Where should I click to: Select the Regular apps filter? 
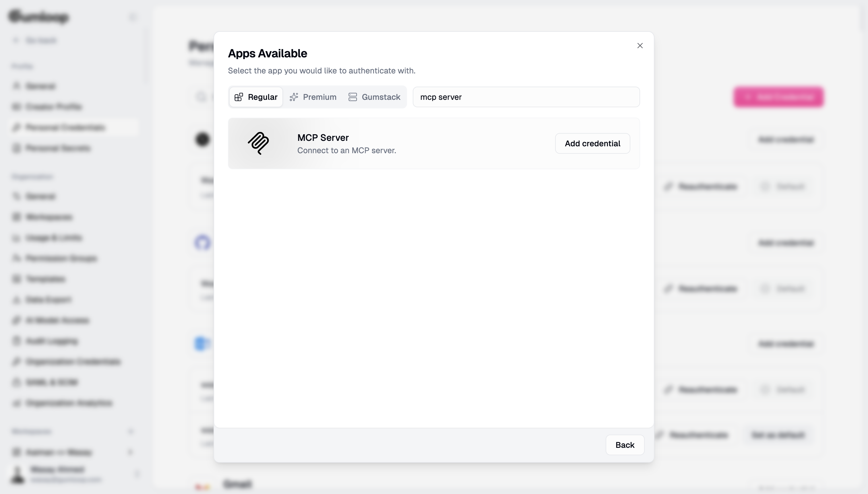[x=255, y=97]
